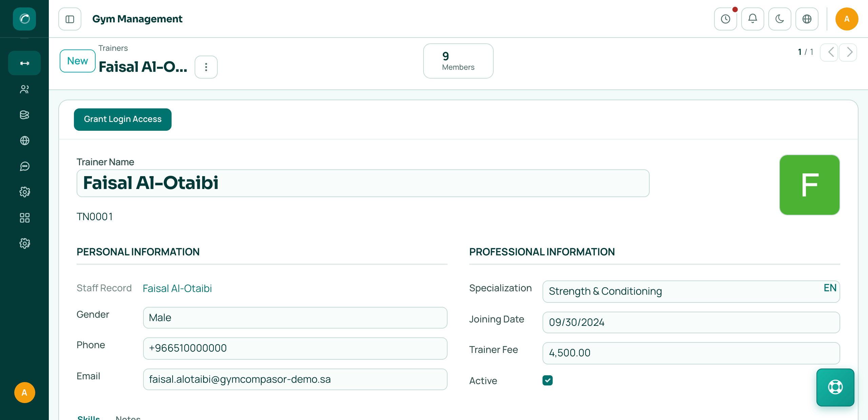Image resolution: width=868 pixels, height=420 pixels.
Task: Click the EN translate button
Action: click(830, 288)
